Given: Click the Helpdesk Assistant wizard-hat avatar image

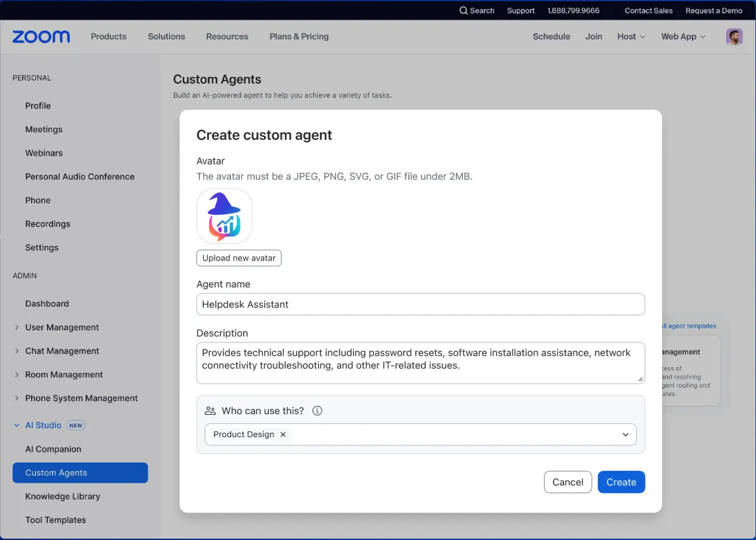Looking at the screenshot, I should [224, 216].
